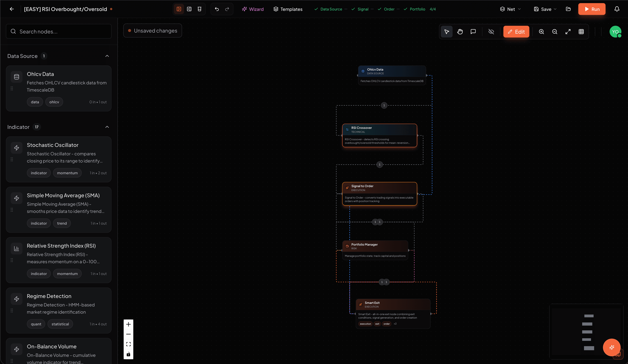Toggle the hide-connections eye icon
Image resolution: width=628 pixels, height=364 pixels.
(x=491, y=32)
